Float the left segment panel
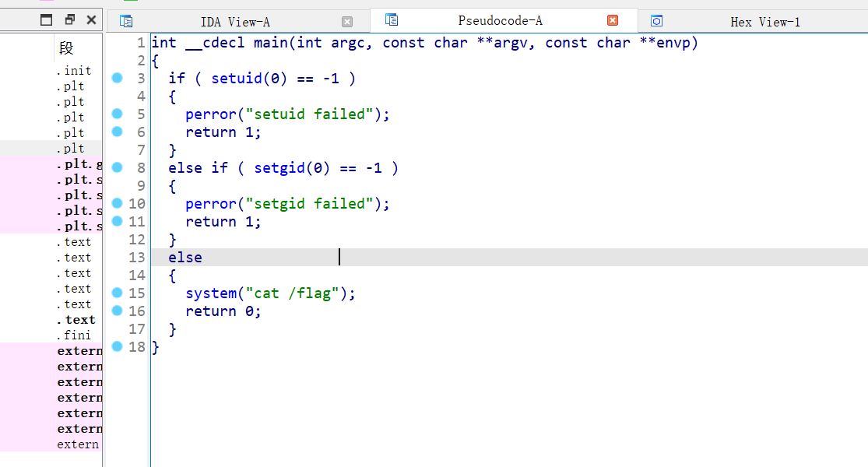The width and height of the screenshot is (868, 467). pos(70,20)
